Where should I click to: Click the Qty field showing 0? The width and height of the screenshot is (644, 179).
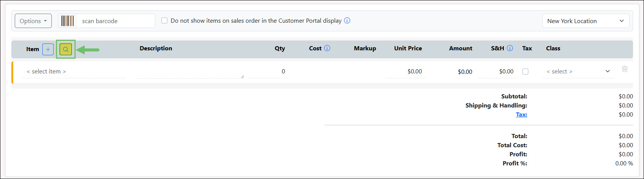click(269, 71)
